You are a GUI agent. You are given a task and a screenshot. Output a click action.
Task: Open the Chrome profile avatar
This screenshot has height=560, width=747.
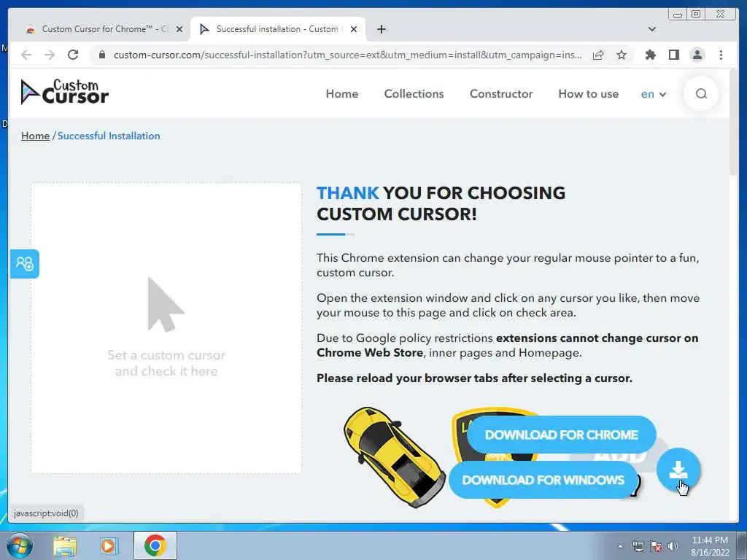click(x=697, y=55)
